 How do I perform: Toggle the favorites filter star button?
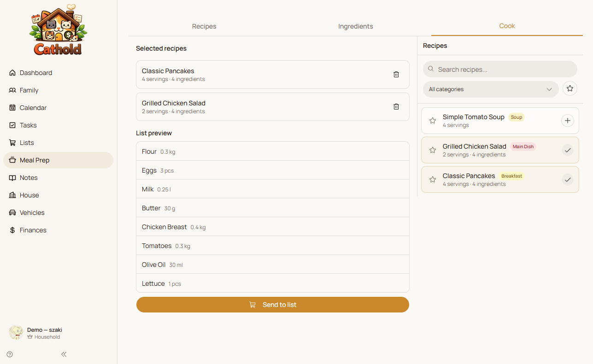(x=570, y=89)
